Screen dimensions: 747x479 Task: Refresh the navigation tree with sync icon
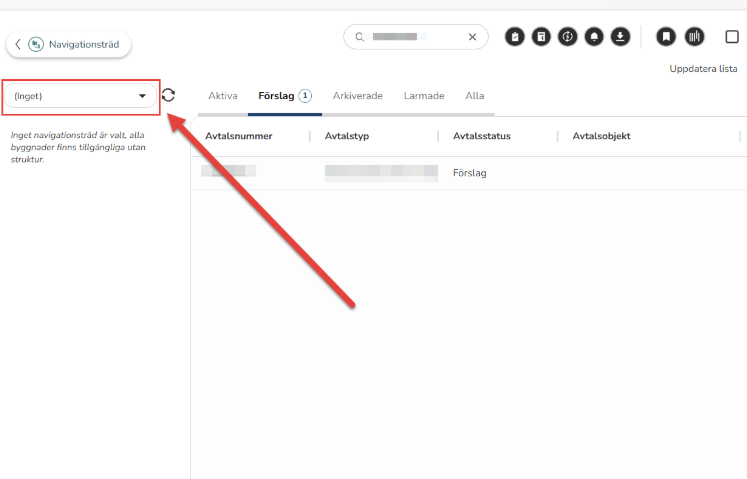[168, 95]
